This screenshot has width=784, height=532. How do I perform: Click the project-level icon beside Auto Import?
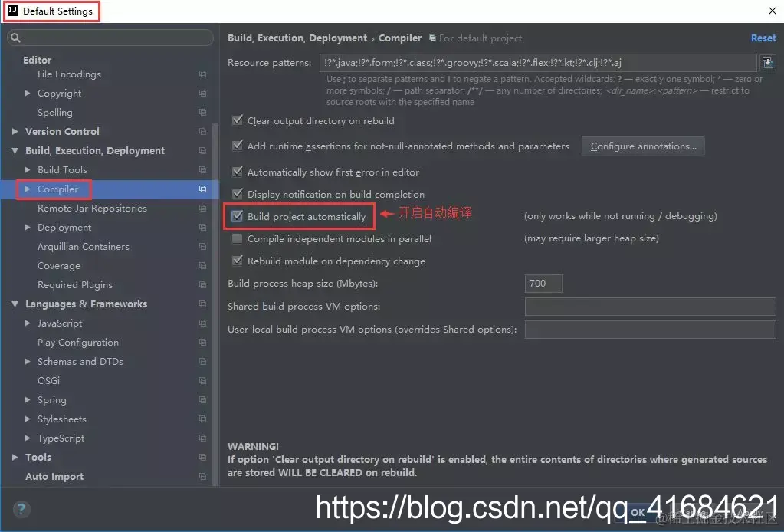202,477
